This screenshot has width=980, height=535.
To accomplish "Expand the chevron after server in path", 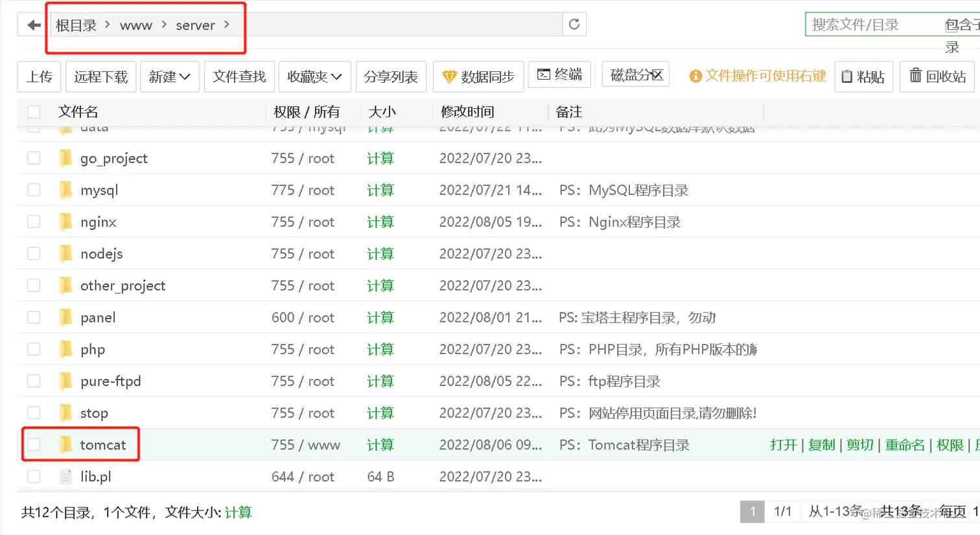I will pos(227,25).
